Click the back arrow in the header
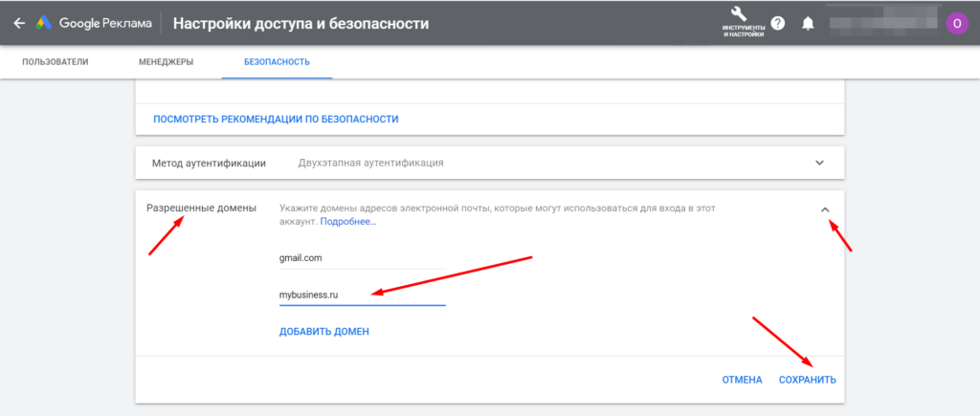This screenshot has height=416, width=980. click(19, 22)
